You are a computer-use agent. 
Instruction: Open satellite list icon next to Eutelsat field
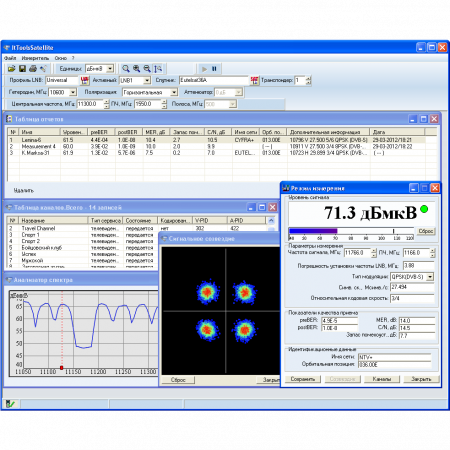254,80
